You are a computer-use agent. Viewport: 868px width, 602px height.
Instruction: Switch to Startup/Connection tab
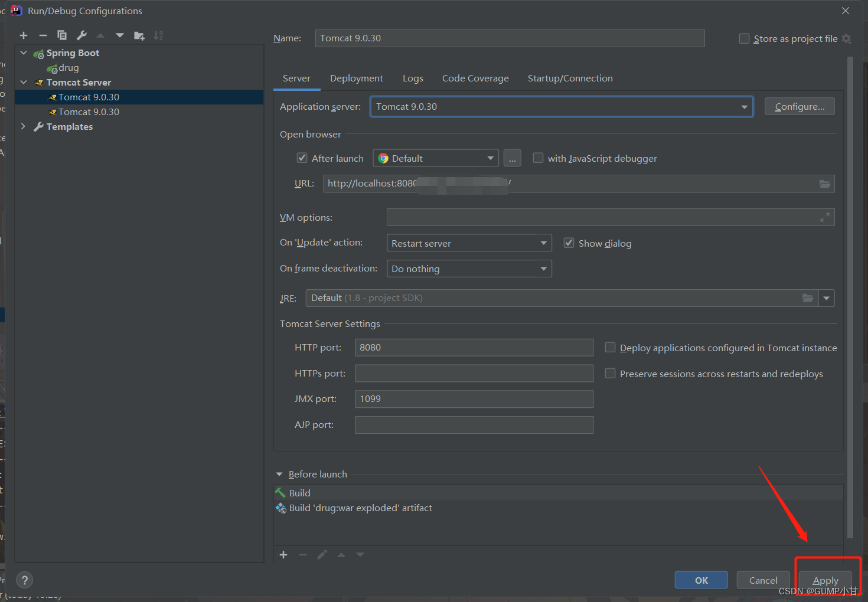pos(570,78)
